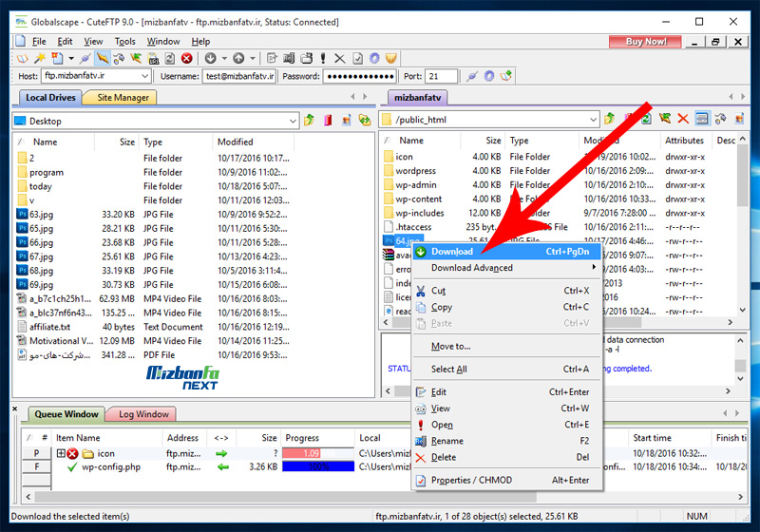Click the Upload arrow icon in main toolbar
This screenshot has width=760, height=532.
(238, 59)
